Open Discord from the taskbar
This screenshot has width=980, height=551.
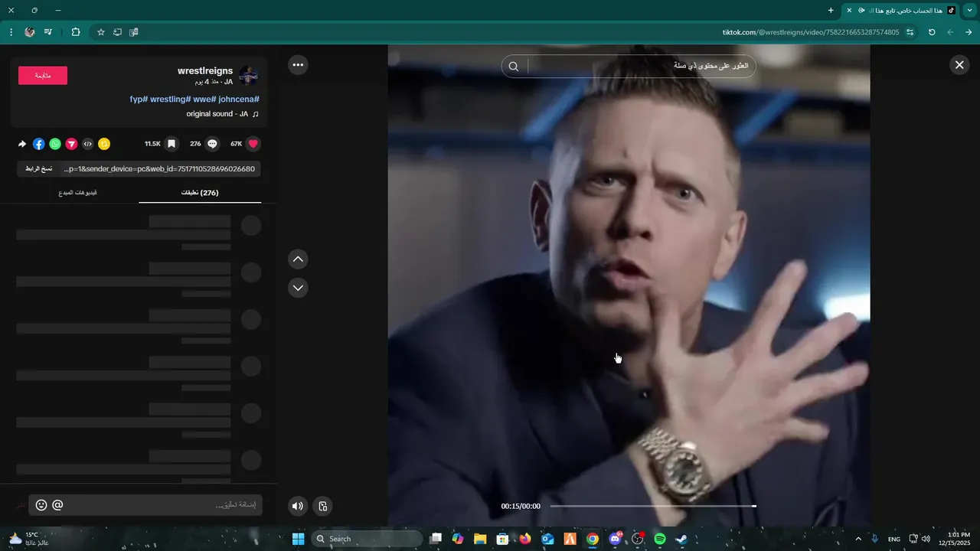coord(615,539)
